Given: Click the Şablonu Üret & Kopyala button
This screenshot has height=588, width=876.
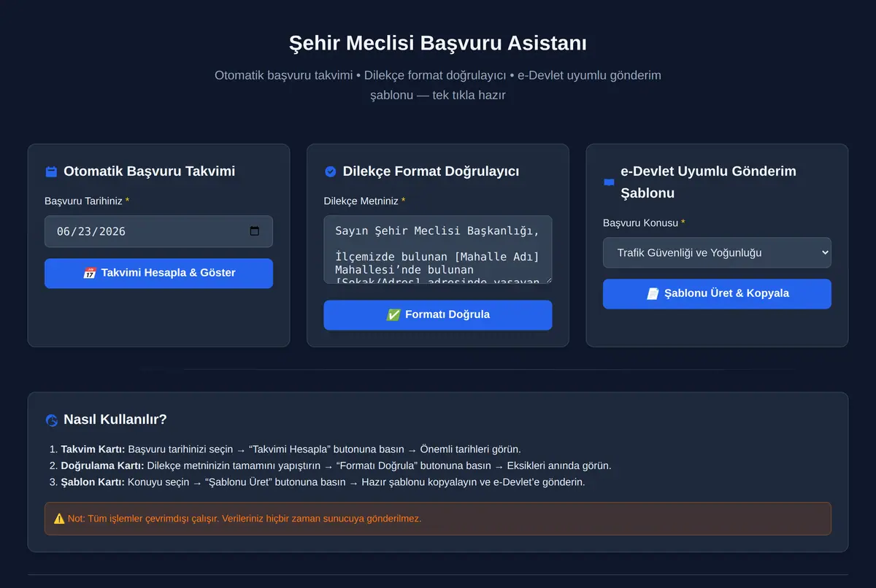Looking at the screenshot, I should [x=717, y=293].
